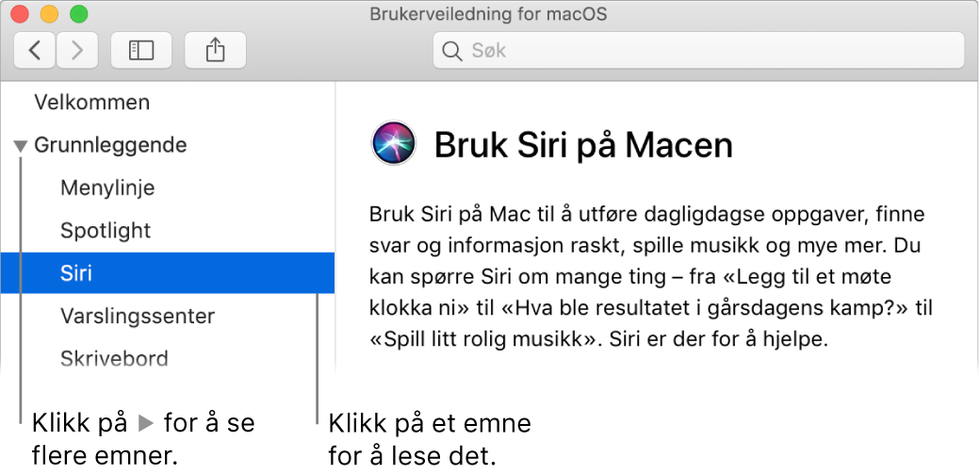This screenshot has height=474, width=980.
Task: Close the window with the red button
Action: click(x=20, y=14)
